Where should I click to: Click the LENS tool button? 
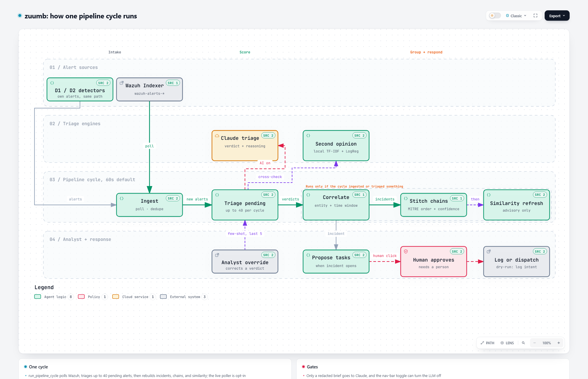507,343
